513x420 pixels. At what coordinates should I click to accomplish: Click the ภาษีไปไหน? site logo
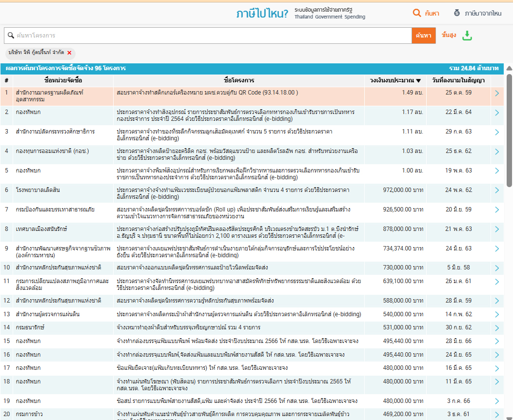pyautogui.click(x=262, y=13)
